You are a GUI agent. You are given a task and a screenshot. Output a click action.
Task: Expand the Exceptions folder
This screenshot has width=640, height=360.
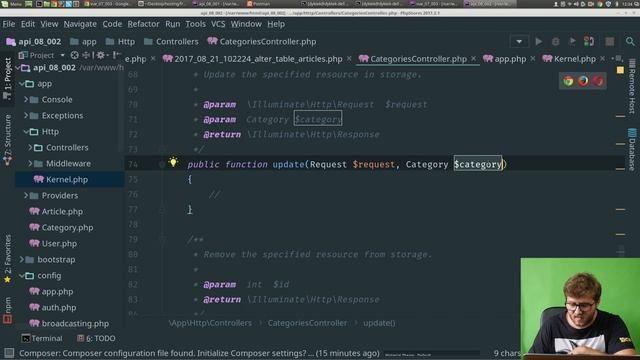(x=26, y=116)
